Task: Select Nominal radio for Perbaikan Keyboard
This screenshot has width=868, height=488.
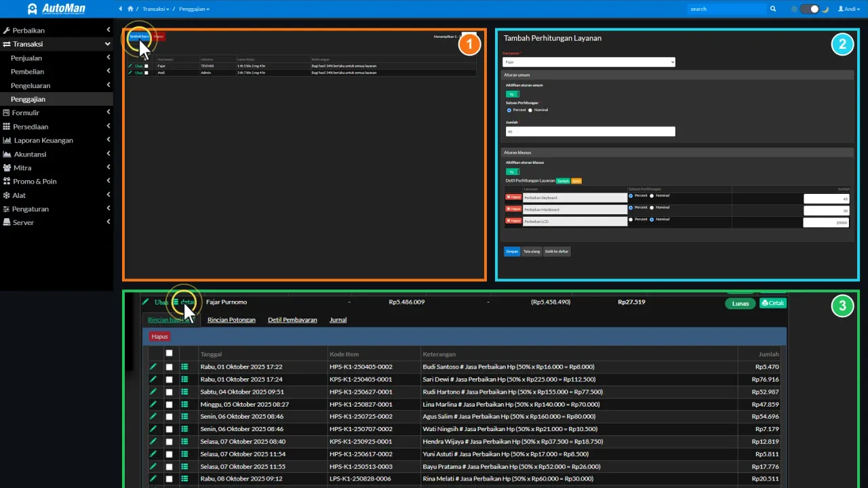Action: click(652, 196)
